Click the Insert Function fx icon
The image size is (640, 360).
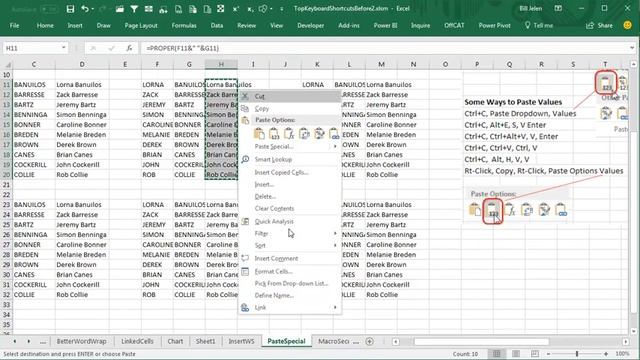point(129,48)
